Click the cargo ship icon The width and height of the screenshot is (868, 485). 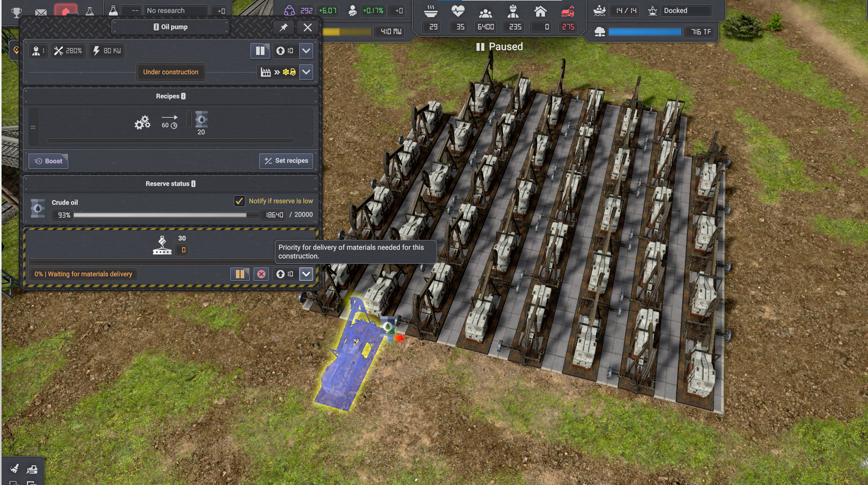tap(600, 10)
